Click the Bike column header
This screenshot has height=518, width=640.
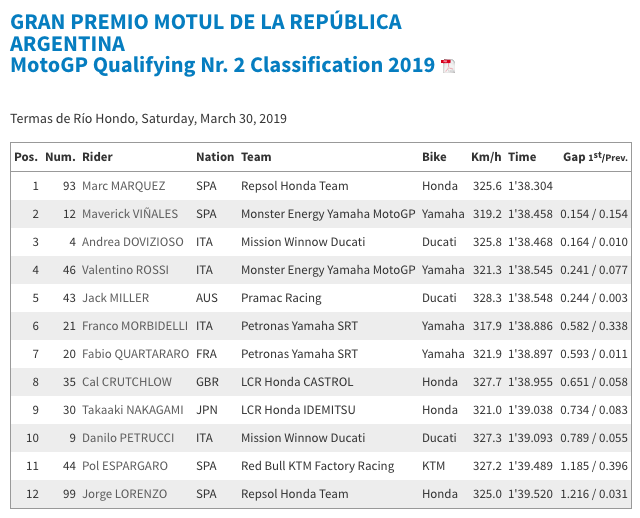tap(434, 157)
